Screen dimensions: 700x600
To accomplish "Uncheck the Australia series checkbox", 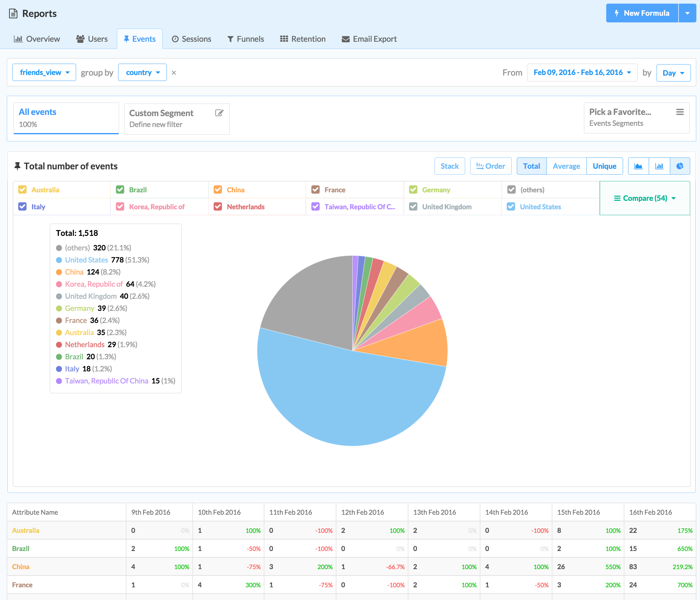I will pos(22,190).
